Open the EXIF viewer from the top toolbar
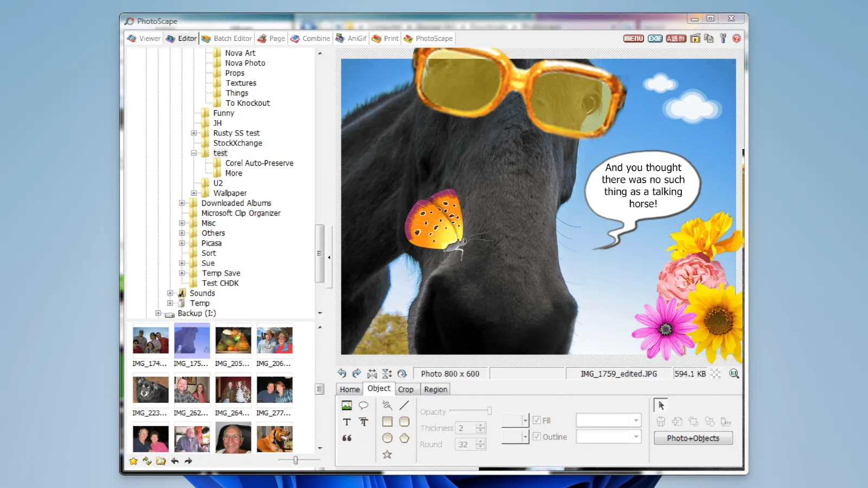 click(655, 38)
